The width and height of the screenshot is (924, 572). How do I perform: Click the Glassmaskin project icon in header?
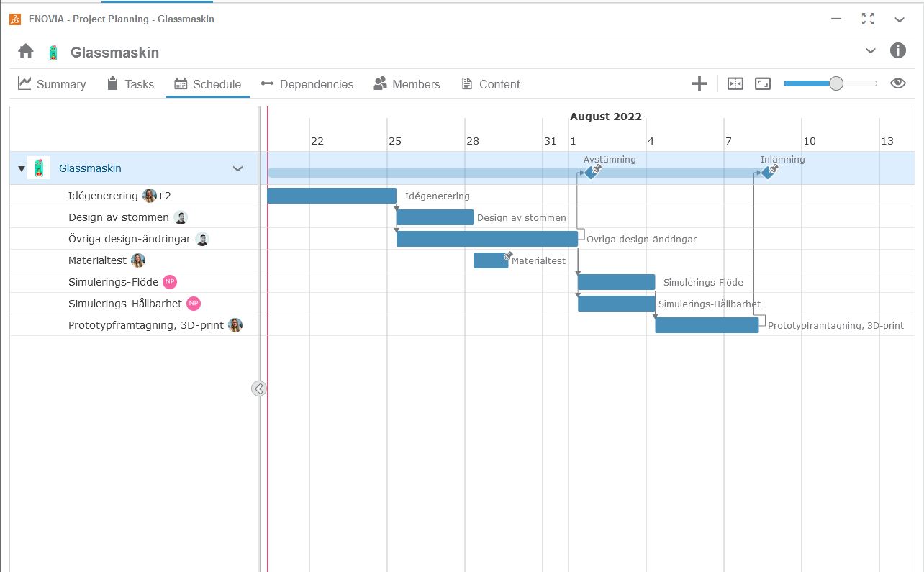click(53, 53)
